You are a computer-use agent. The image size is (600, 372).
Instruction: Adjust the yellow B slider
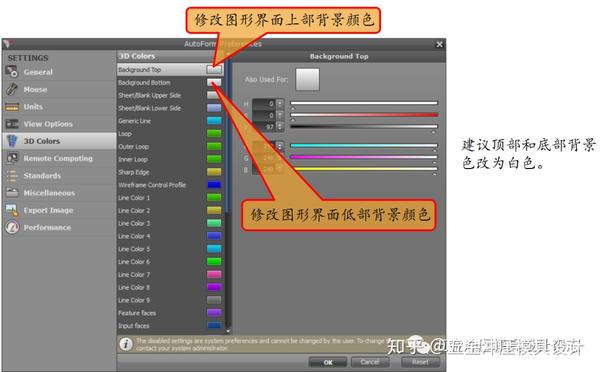(x=364, y=168)
